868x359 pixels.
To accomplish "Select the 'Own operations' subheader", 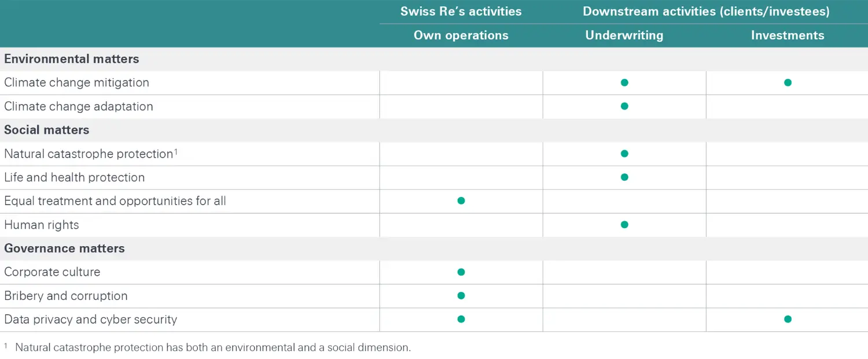I will pos(461,35).
